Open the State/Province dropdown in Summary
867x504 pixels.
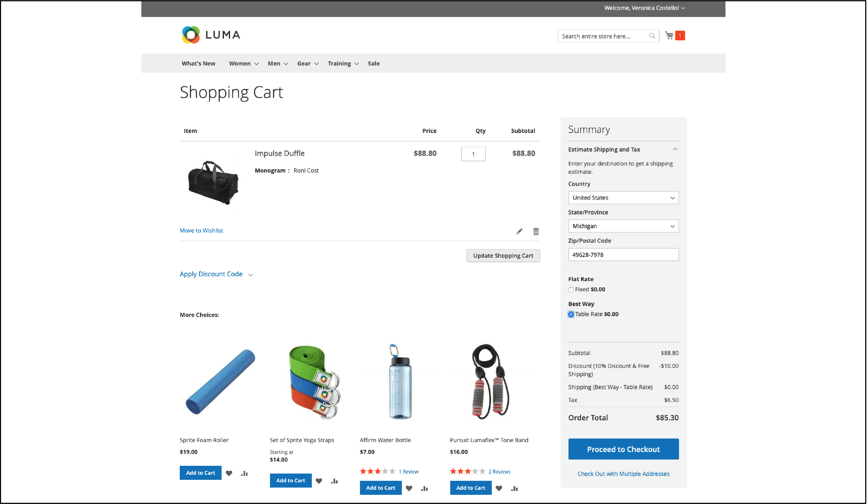coord(623,226)
